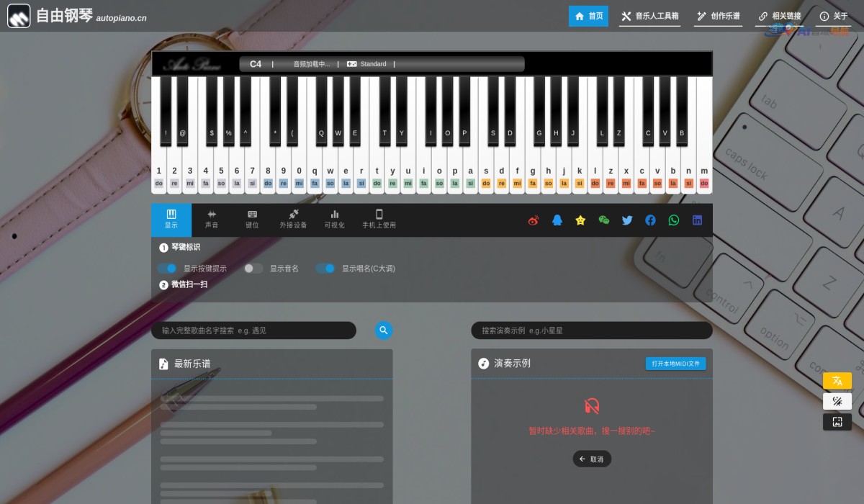Share on Twitter using bird icon
864x504 pixels.
point(627,220)
